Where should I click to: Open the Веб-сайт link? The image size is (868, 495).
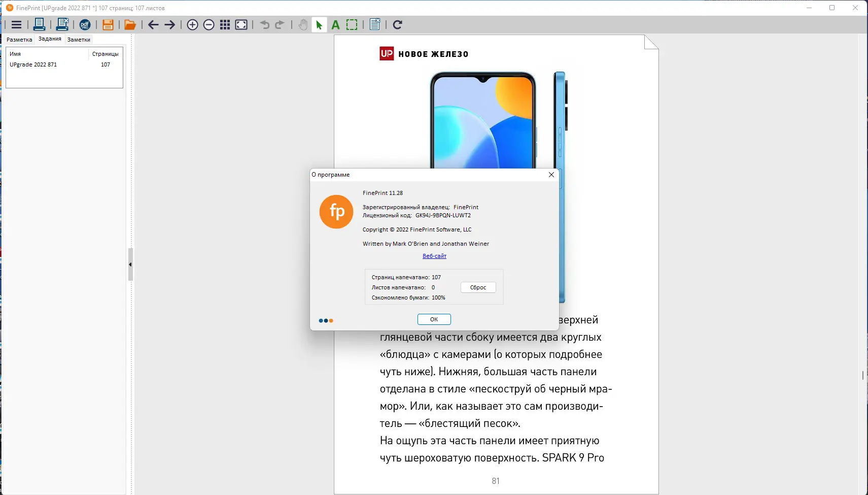pyautogui.click(x=434, y=256)
